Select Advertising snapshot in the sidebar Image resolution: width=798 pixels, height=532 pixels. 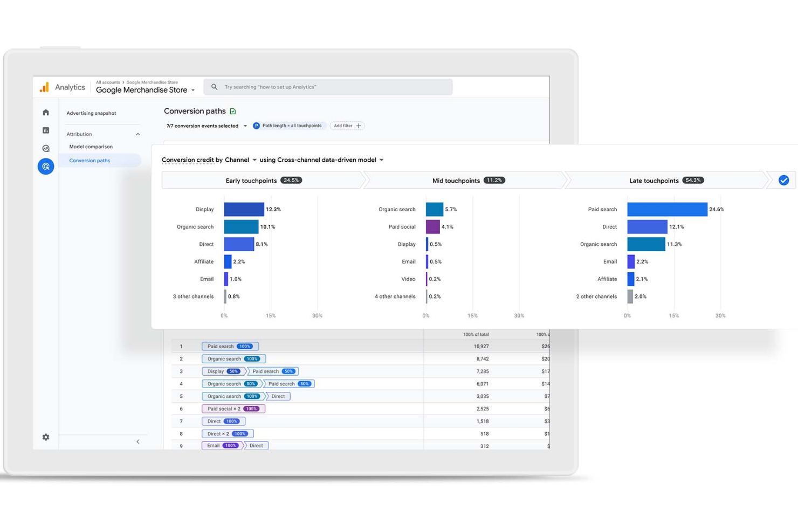(91, 113)
